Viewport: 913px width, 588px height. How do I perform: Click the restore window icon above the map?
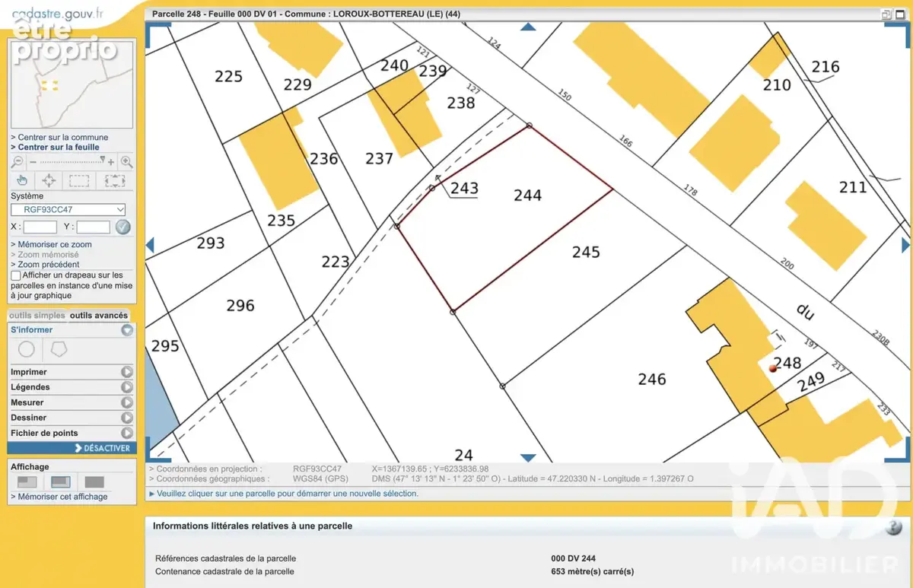tap(886, 14)
